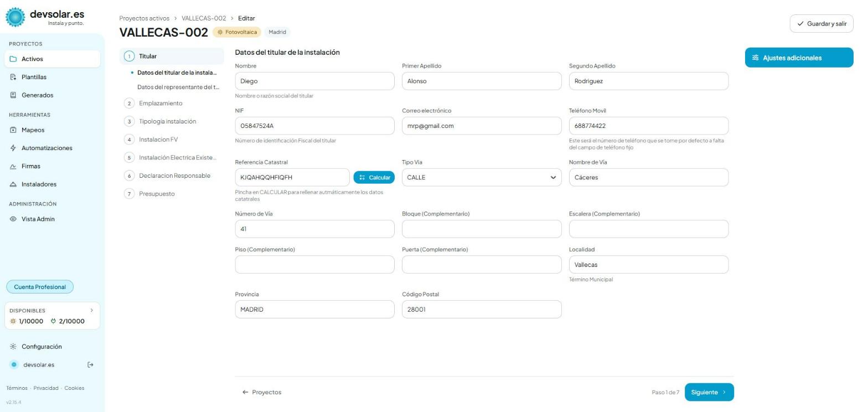This screenshot has height=412, width=868.
Task: Expand the Disponibles credits chevron
Action: pos(92,311)
